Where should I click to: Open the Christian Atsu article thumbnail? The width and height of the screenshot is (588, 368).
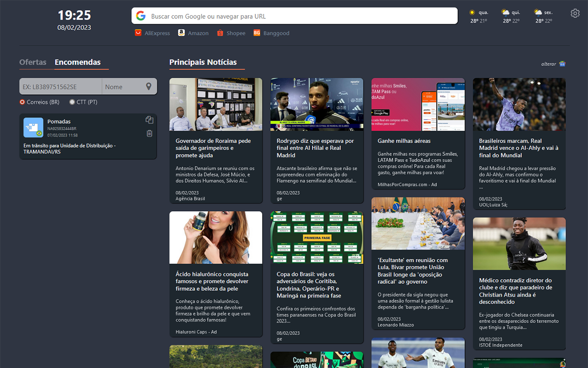click(x=519, y=244)
